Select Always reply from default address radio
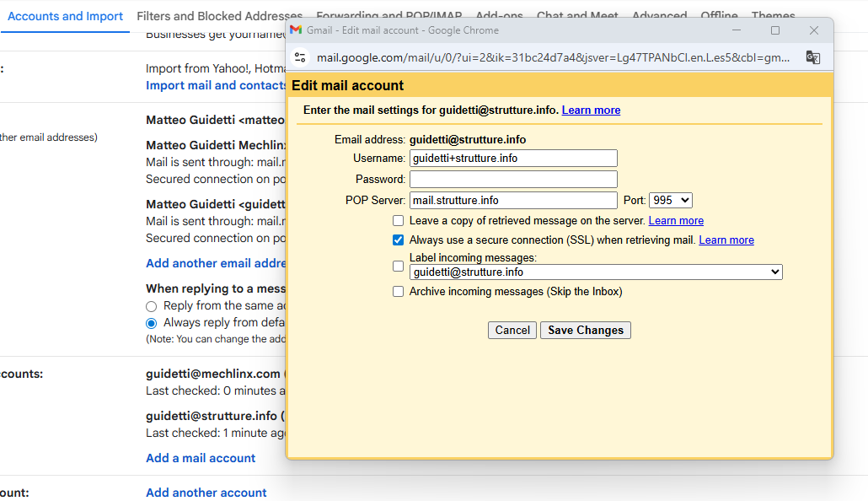Viewport: 868px width, 501px height. (152, 323)
